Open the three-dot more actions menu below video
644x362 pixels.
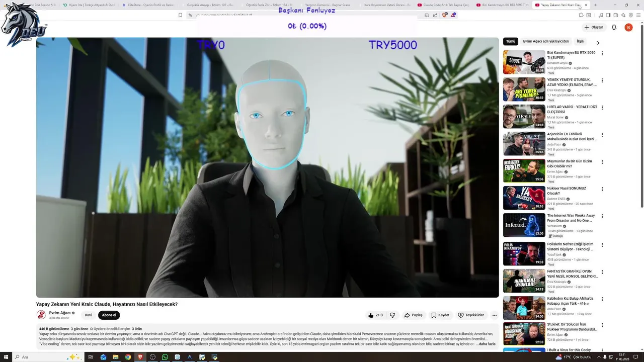[x=494, y=315]
